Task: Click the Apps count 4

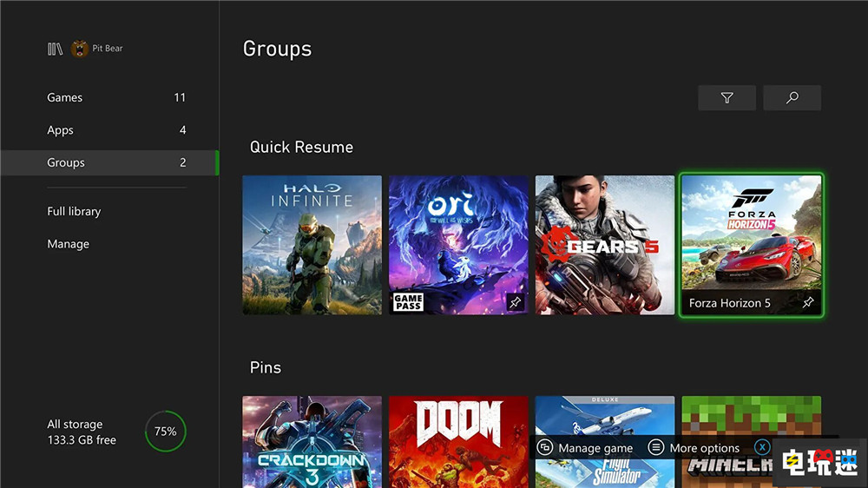Action: (182, 130)
